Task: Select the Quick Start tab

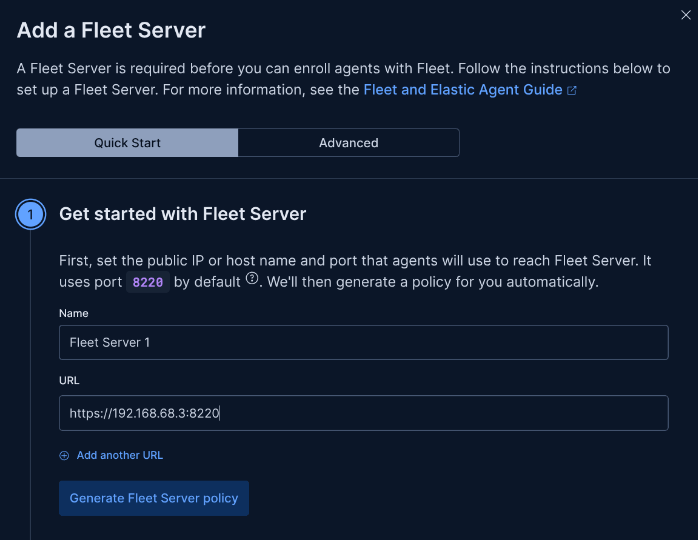Action: (127, 142)
